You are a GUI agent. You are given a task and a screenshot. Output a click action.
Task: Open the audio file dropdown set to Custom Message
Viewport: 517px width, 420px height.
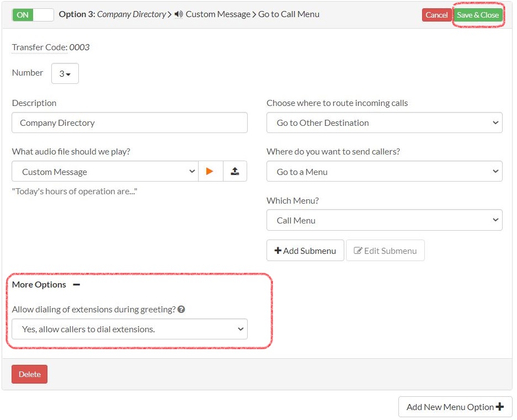[105, 171]
